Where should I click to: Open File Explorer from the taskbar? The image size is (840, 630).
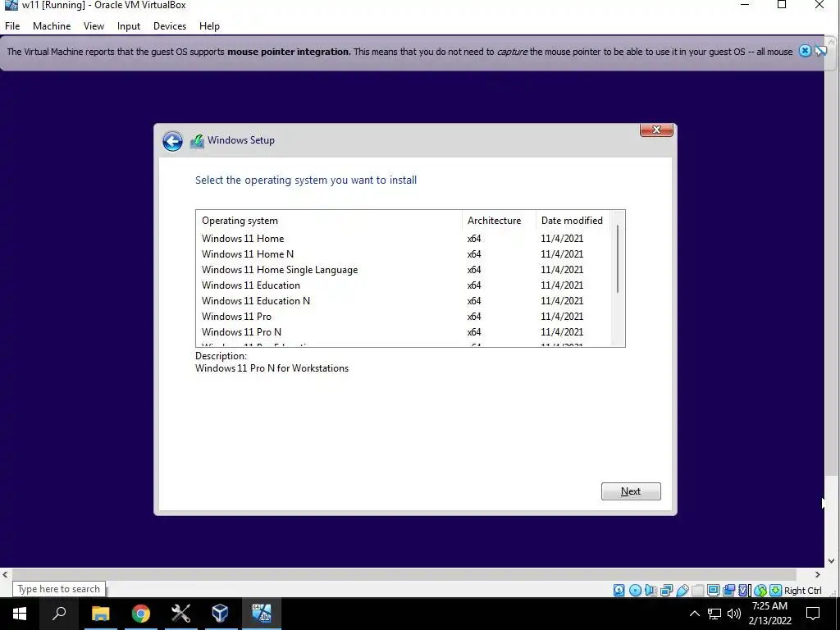[100, 614]
